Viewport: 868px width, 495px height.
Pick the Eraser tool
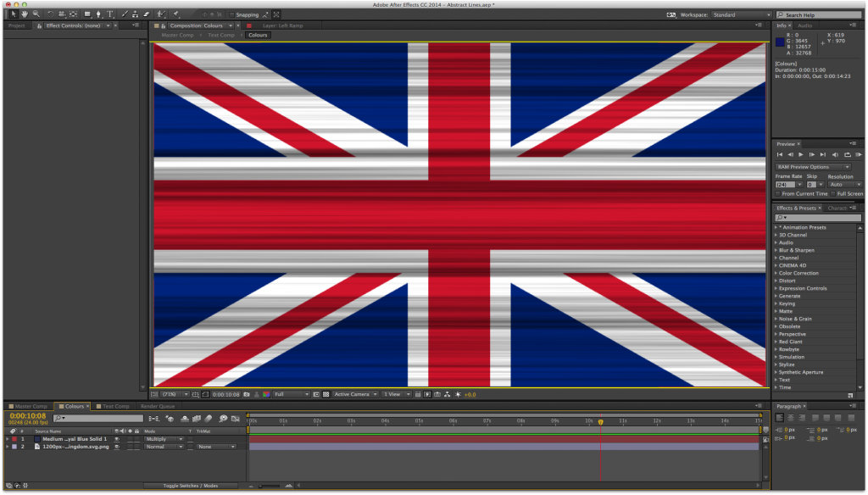tap(146, 14)
